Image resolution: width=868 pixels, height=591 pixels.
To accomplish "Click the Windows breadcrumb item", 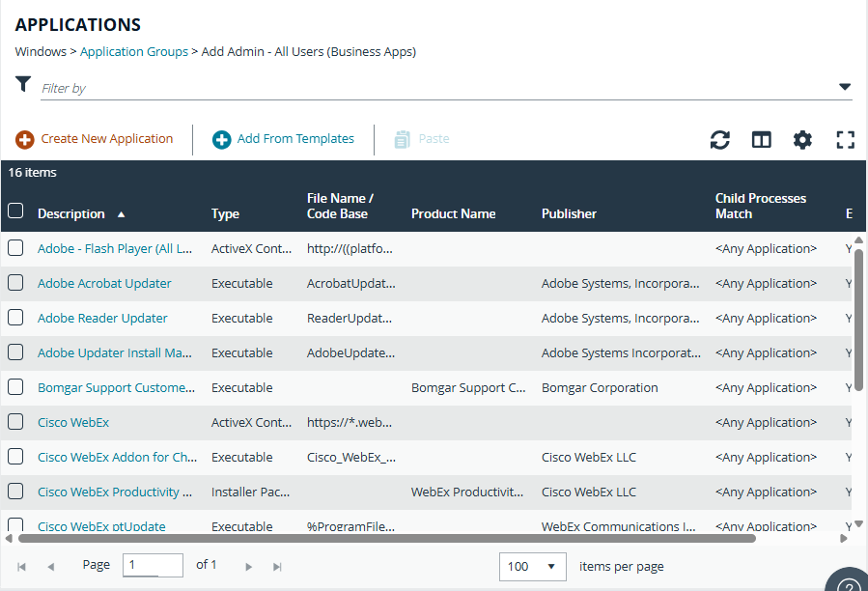I will 41,51.
